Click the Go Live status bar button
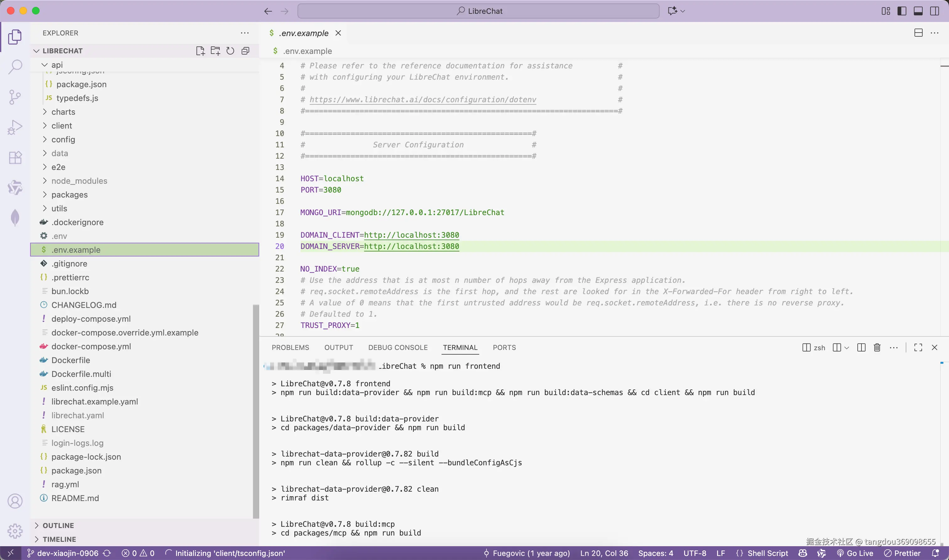Viewport: 949px width, 560px height. [856, 553]
